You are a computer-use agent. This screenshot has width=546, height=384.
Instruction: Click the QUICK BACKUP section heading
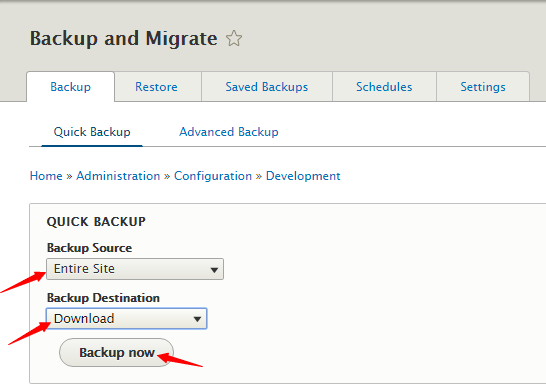96,221
